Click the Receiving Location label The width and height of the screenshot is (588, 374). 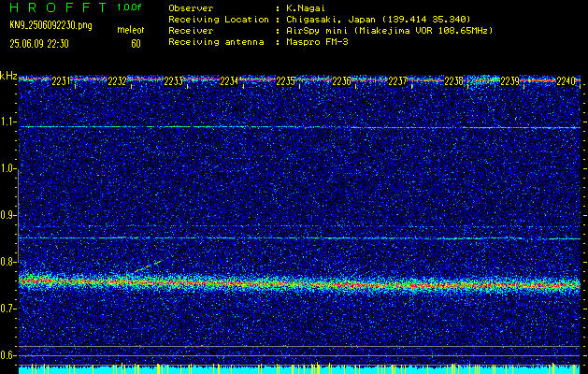click(219, 19)
